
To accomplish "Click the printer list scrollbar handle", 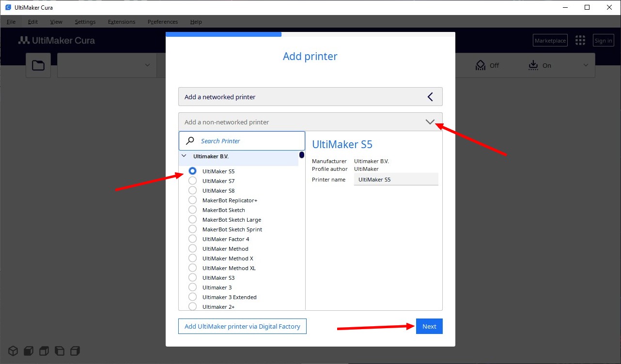I will pyautogui.click(x=302, y=155).
